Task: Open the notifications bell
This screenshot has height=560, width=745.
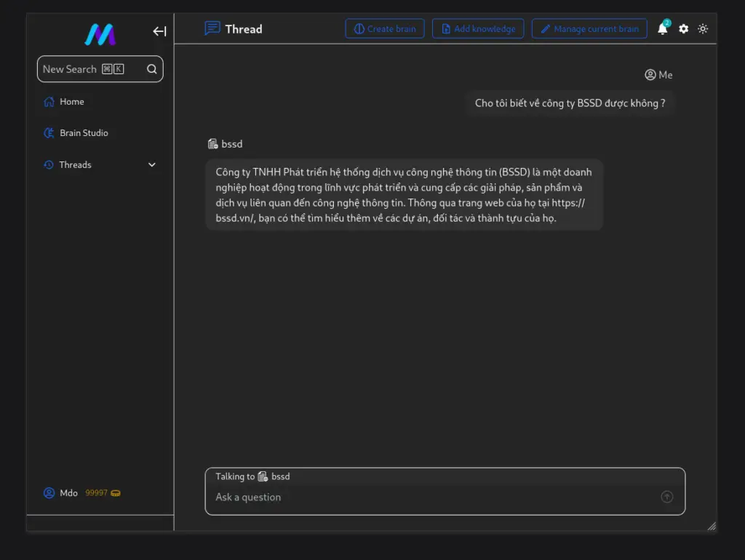Action: pos(663,28)
